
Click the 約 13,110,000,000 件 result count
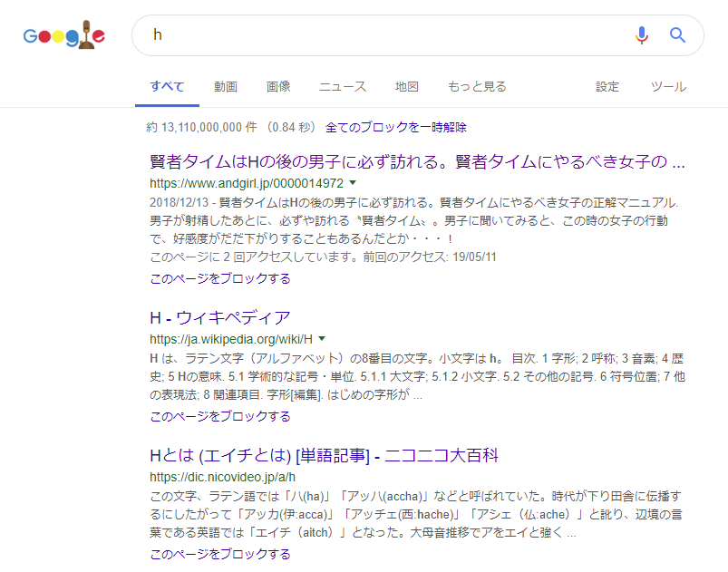(201, 127)
